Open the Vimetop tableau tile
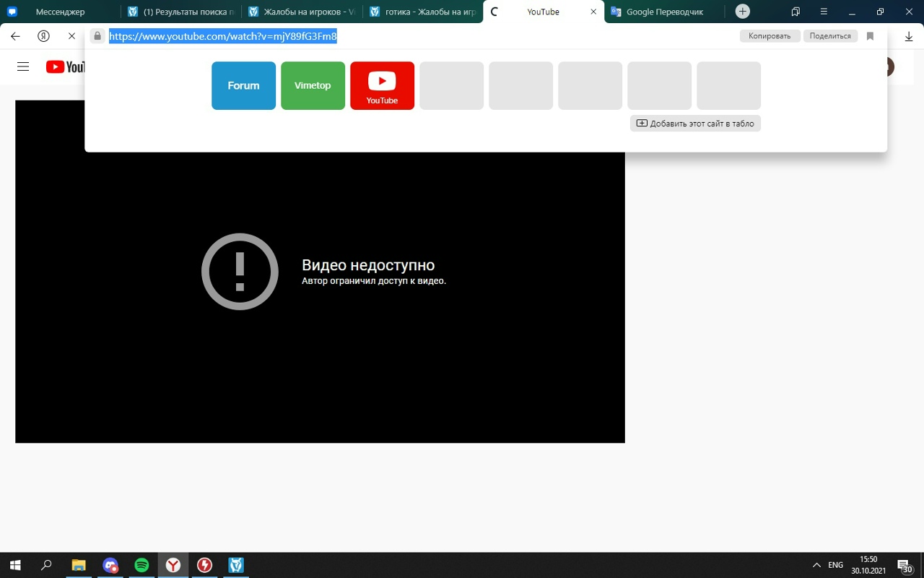Viewport: 924px width, 578px height. (313, 85)
